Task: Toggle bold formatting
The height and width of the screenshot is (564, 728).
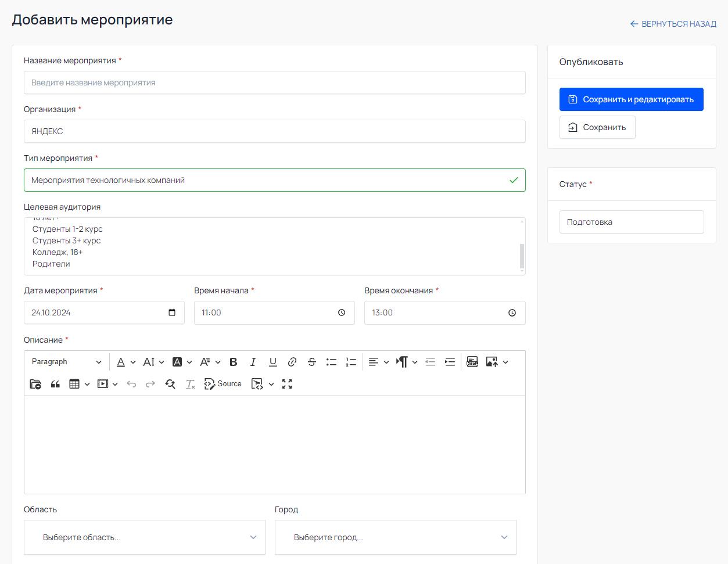Action: [234, 362]
